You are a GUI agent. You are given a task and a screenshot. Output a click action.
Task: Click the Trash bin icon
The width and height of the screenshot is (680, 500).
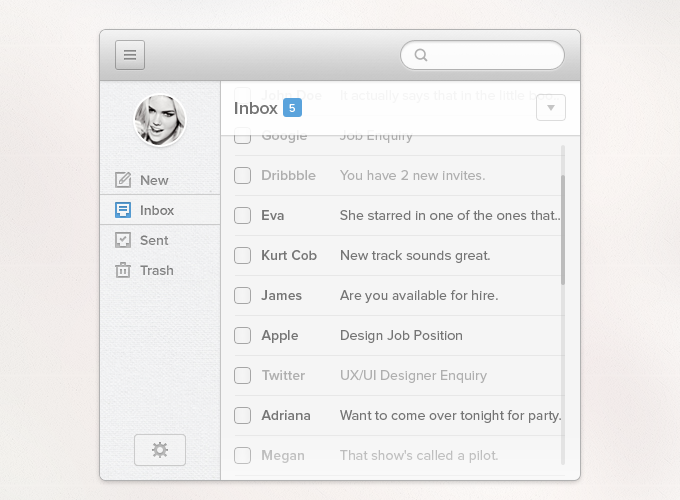[123, 270]
